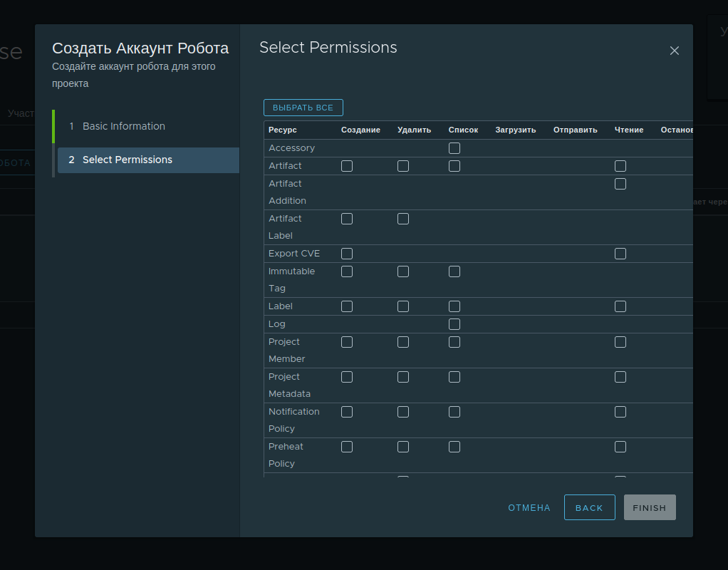Enable Удалить permission for Label
Screen dimensions: 728x570
point(403,306)
